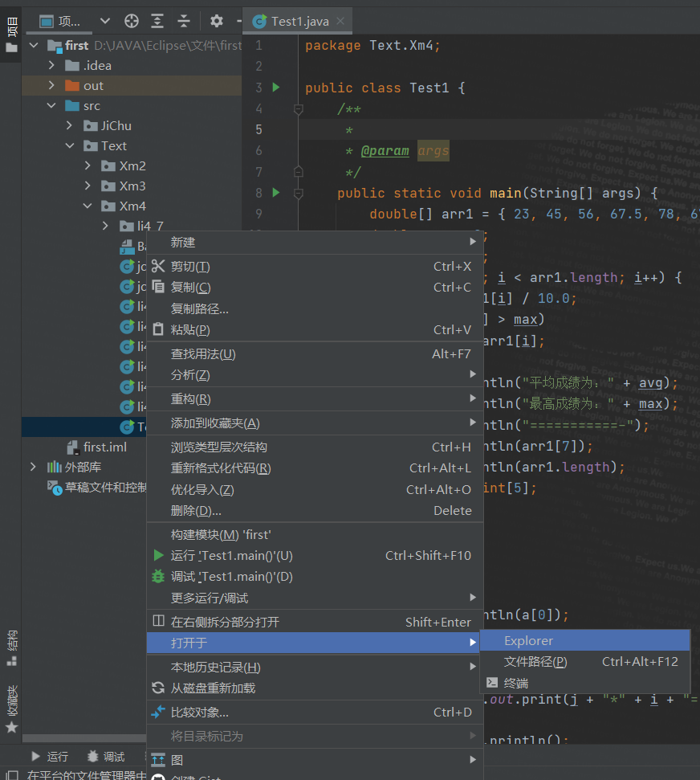This screenshot has height=780, width=700.
Task: Choose 重新格式化代码(R) menu entry
Action: point(315,468)
